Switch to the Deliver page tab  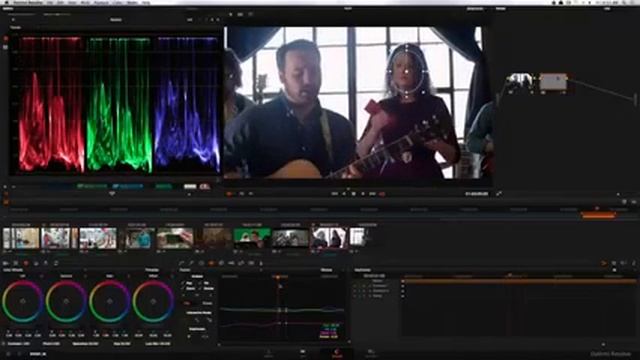[371, 353]
